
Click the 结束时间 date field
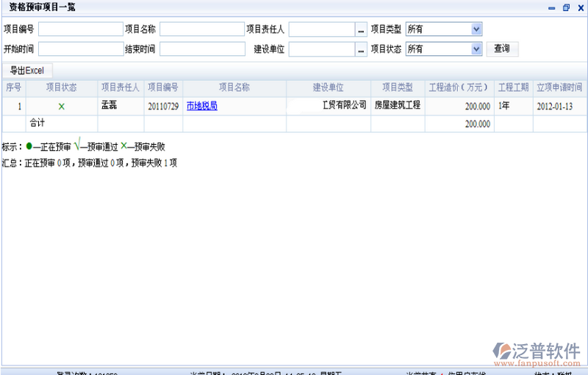pos(202,49)
